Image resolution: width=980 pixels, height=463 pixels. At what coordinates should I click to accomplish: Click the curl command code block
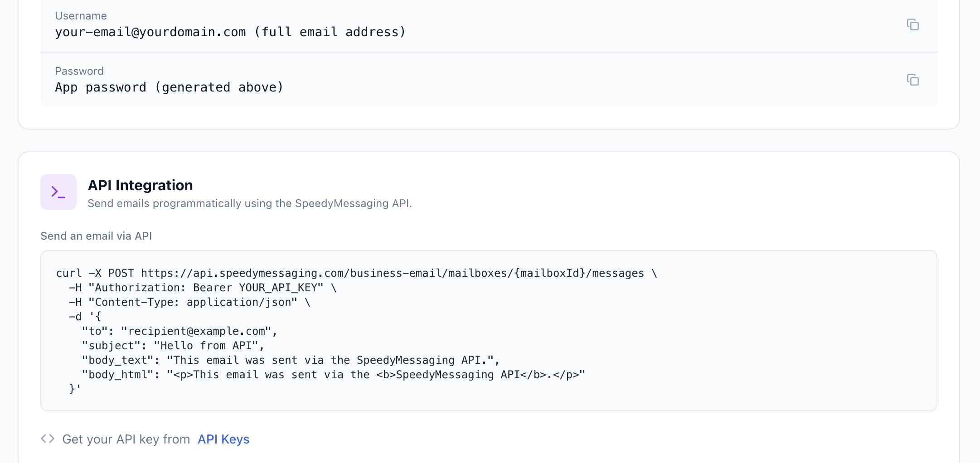(x=489, y=331)
